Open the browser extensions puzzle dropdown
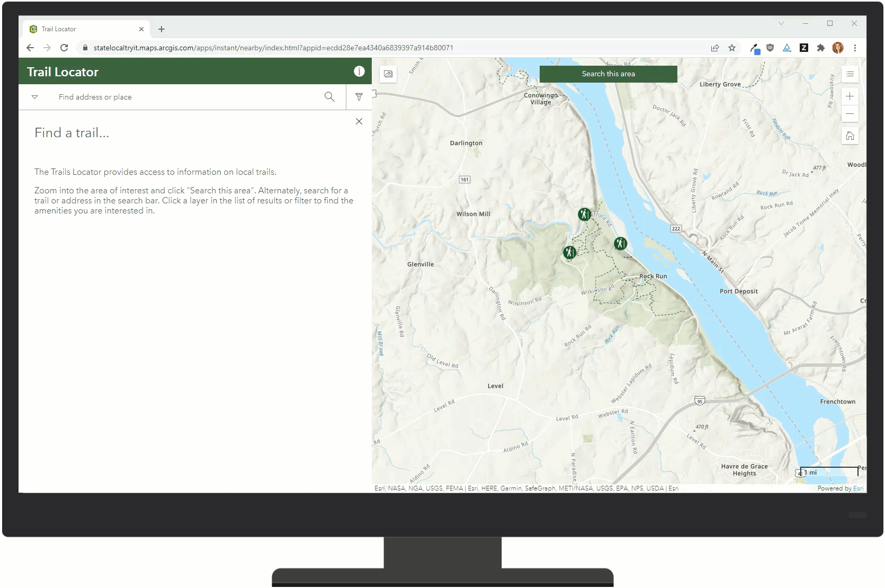 (x=821, y=48)
